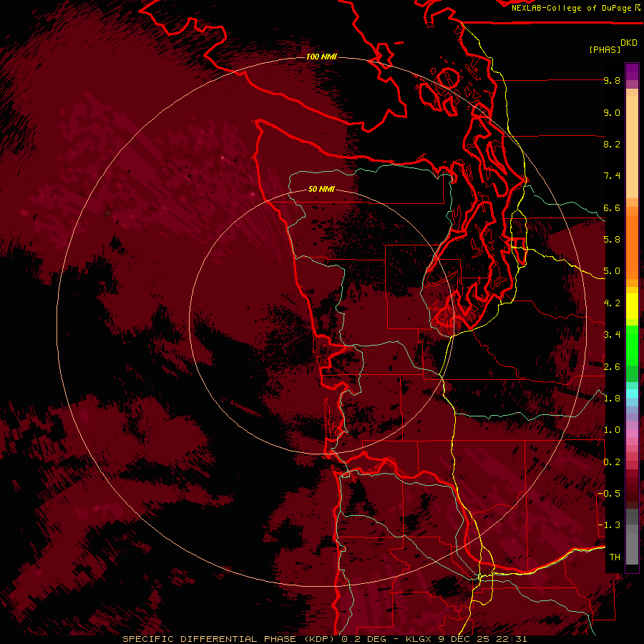Click the "[PHAS]" unit label
Viewport: 644px width, 644px height.
[605, 49]
